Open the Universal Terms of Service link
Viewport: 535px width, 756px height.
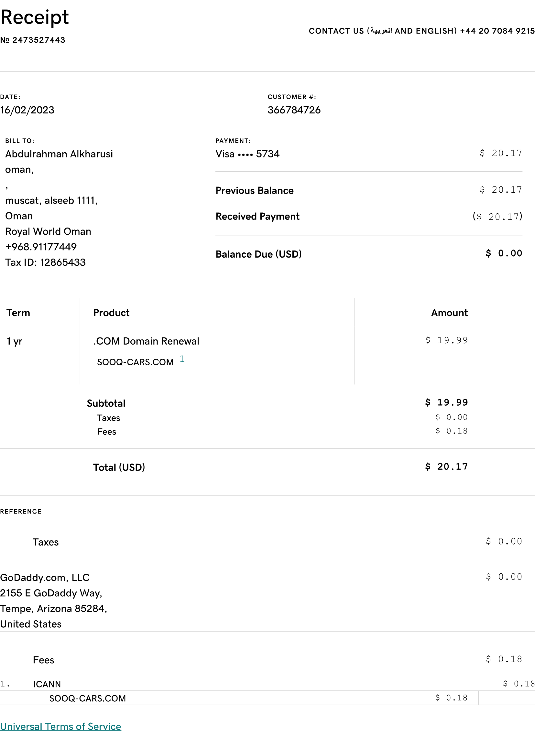60,726
